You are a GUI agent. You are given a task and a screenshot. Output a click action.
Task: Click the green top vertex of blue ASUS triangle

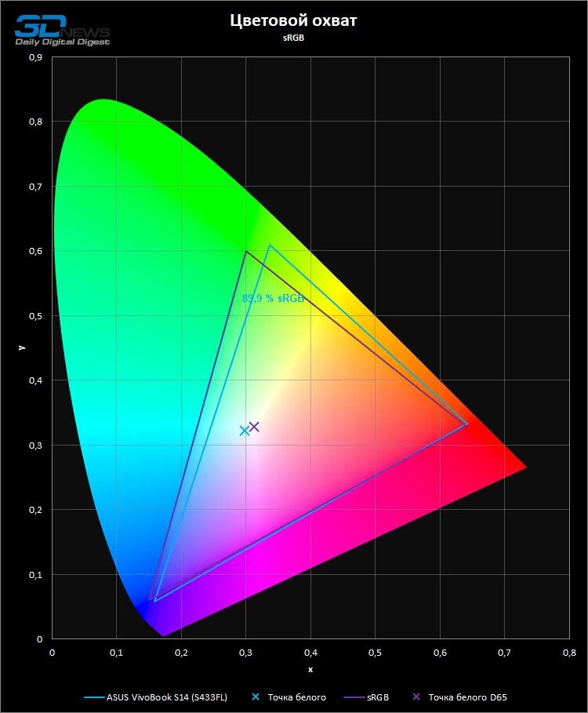270,246
